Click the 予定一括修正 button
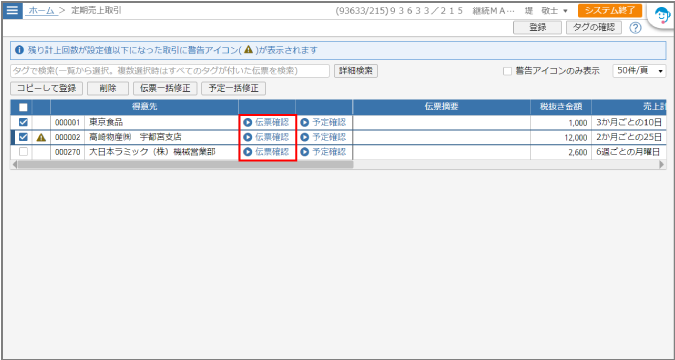 click(233, 89)
